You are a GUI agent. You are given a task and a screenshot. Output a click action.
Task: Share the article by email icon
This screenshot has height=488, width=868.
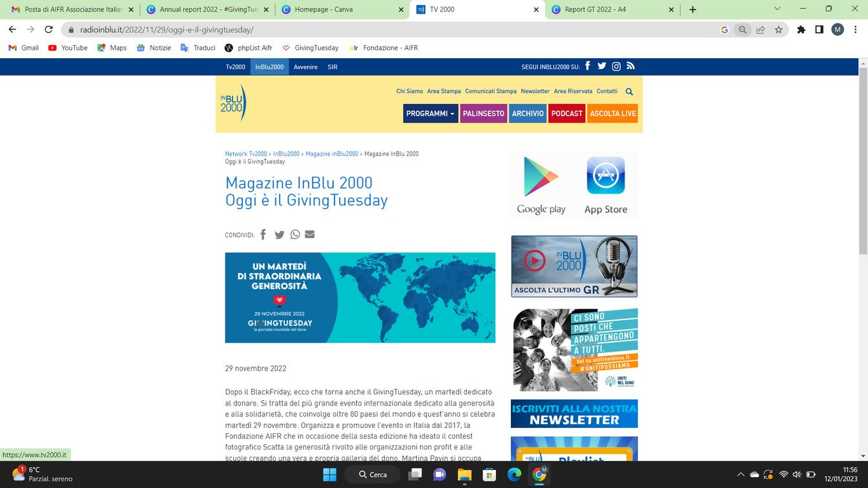point(310,234)
